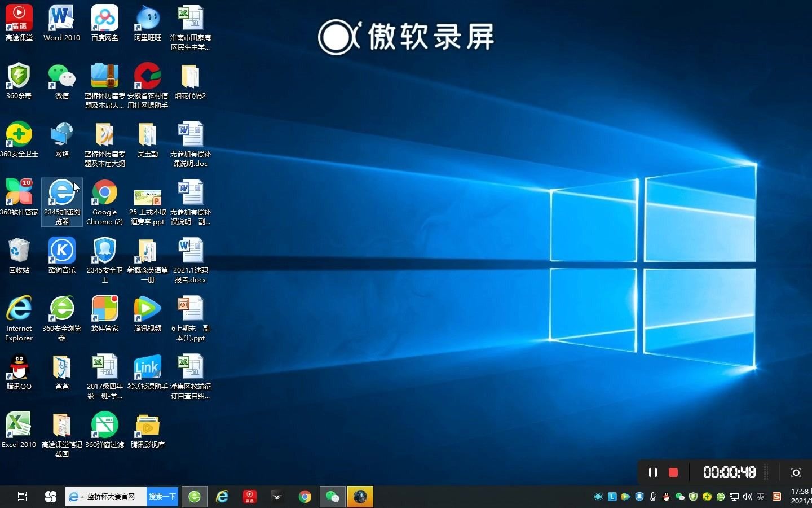
Task: Expand the search engine dropdown arrow
Action: click(82, 497)
